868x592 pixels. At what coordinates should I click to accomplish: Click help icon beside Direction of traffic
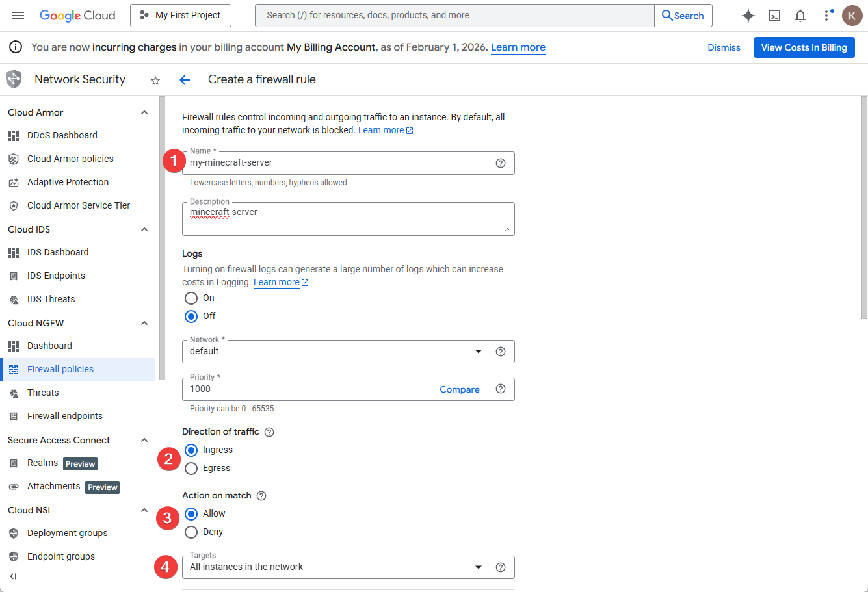coord(269,432)
